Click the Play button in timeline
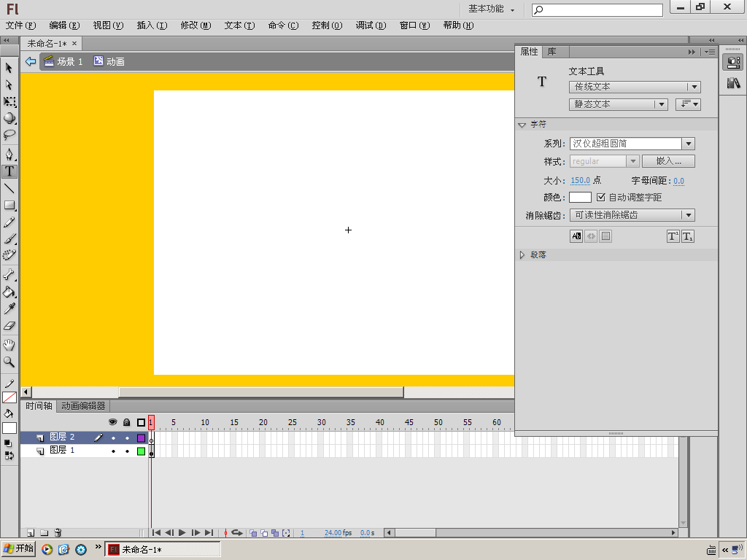Screen dimensions: 747x560 182,533
